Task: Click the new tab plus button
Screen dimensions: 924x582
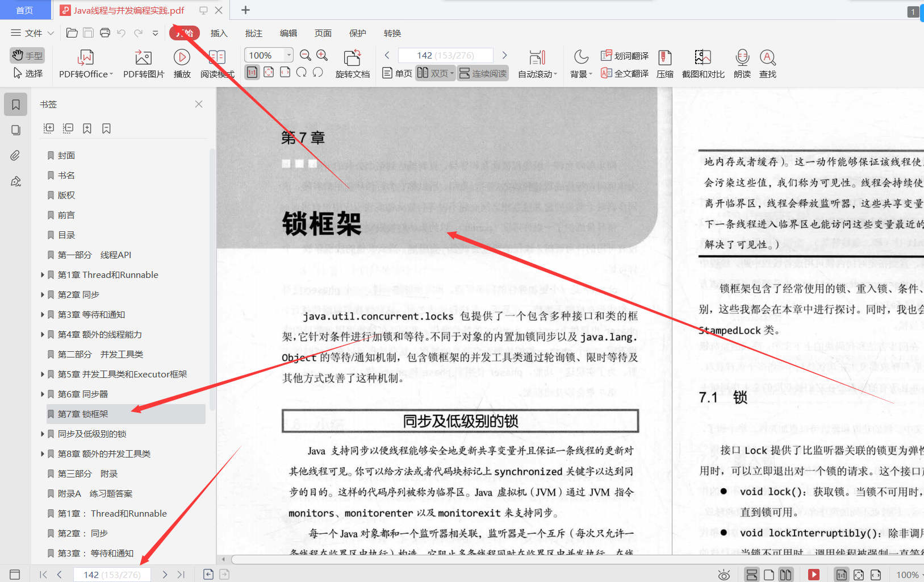Action: click(x=245, y=10)
